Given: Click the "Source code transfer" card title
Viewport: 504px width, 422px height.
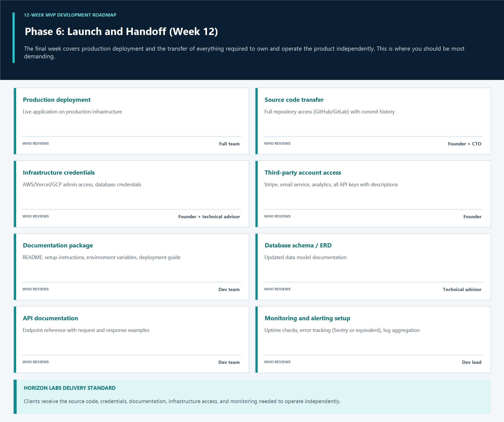Looking at the screenshot, I should [294, 100].
